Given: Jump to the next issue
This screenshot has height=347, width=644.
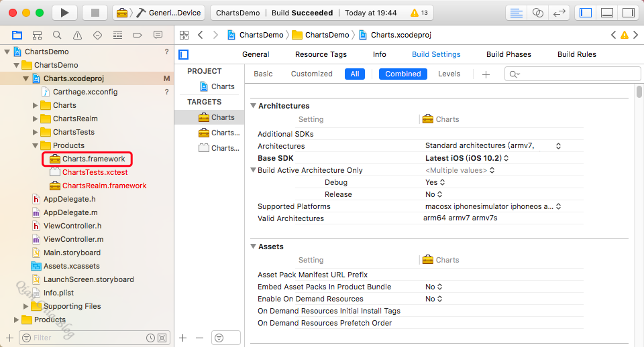Looking at the screenshot, I should [635, 36].
